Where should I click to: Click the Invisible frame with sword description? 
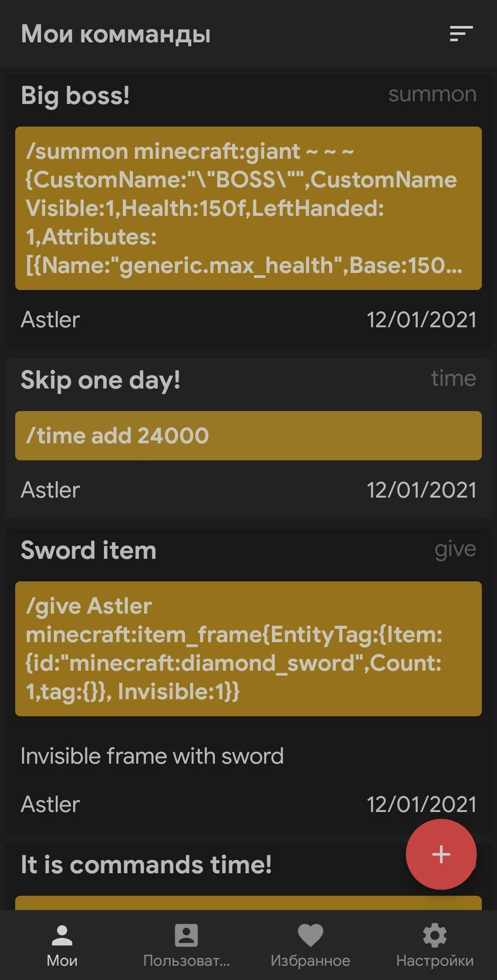(152, 756)
